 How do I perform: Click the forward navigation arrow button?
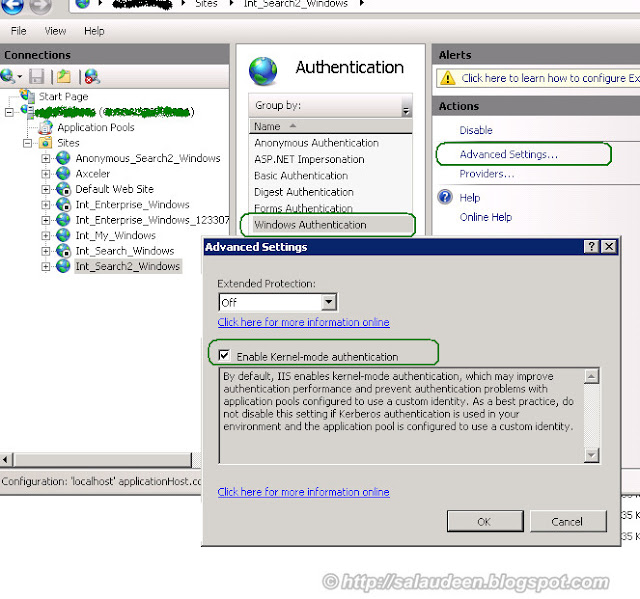click(40, 6)
